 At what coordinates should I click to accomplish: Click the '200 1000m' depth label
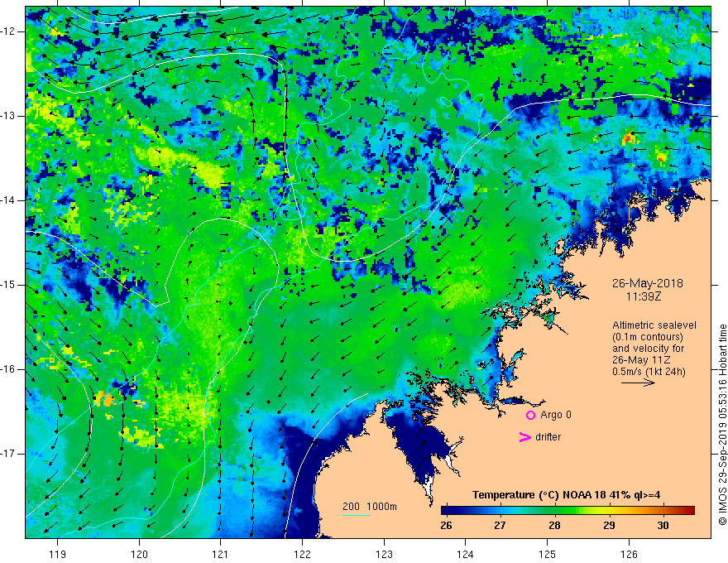pyautogui.click(x=370, y=507)
